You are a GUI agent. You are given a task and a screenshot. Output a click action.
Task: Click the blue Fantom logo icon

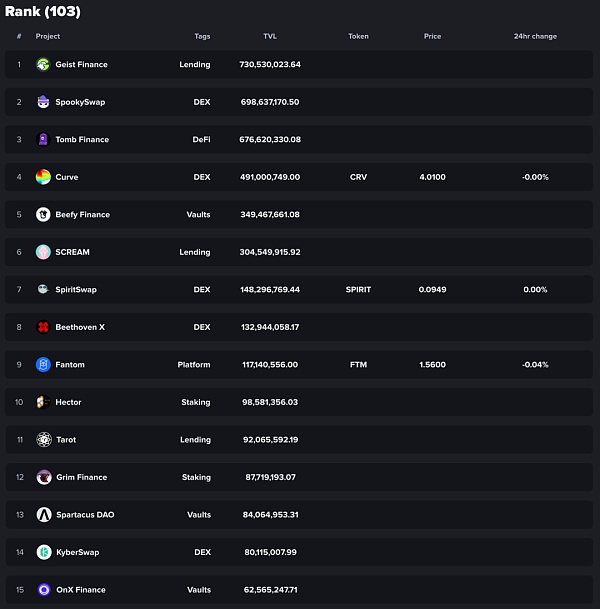[43, 365]
